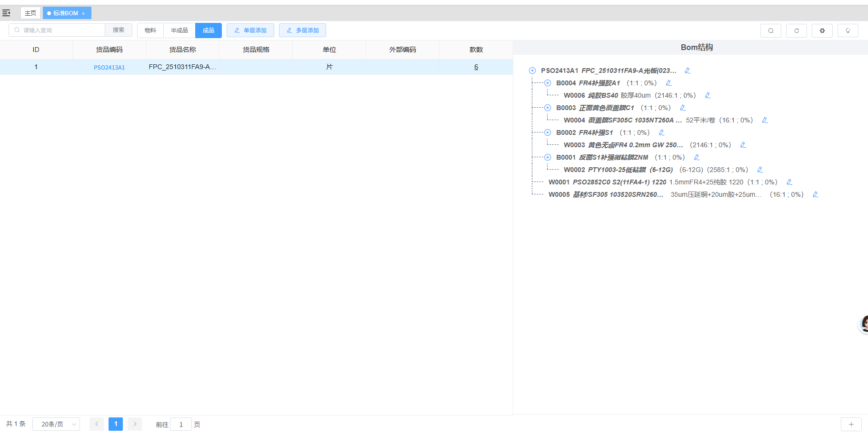Toggle the sidebar menu collapse icon
The height and width of the screenshot is (436, 868).
[x=6, y=13]
